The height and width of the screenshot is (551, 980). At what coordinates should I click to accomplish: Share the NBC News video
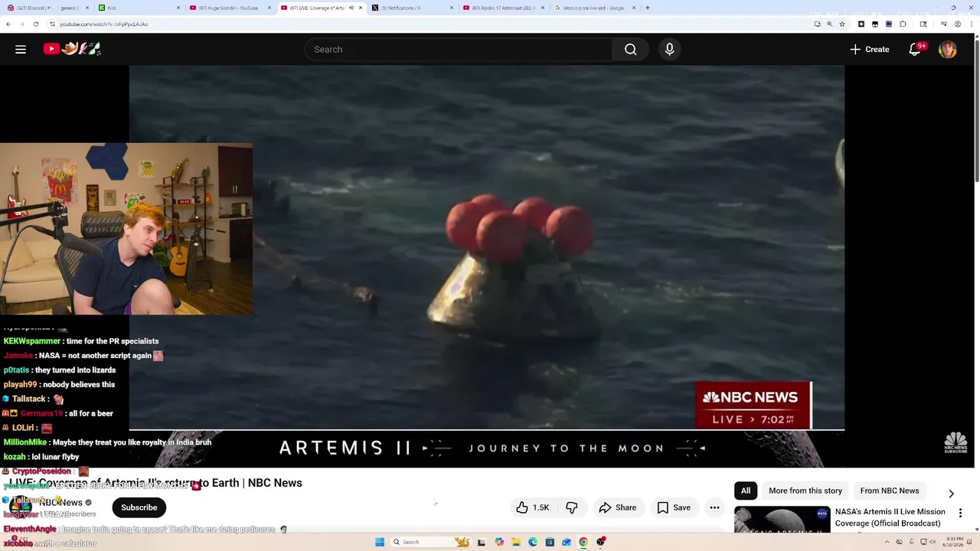pyautogui.click(x=618, y=507)
